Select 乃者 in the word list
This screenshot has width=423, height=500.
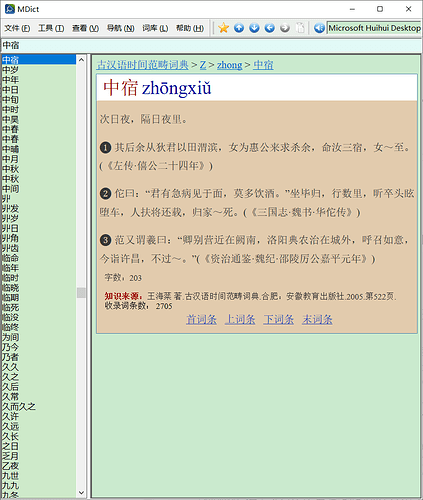[x=39, y=357]
